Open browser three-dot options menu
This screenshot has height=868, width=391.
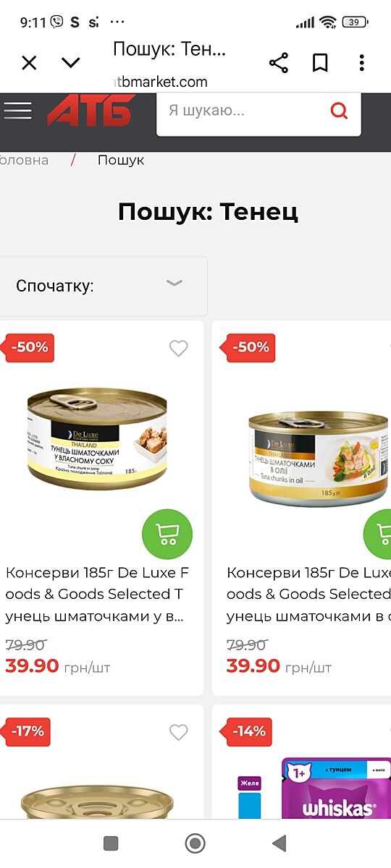tap(361, 63)
